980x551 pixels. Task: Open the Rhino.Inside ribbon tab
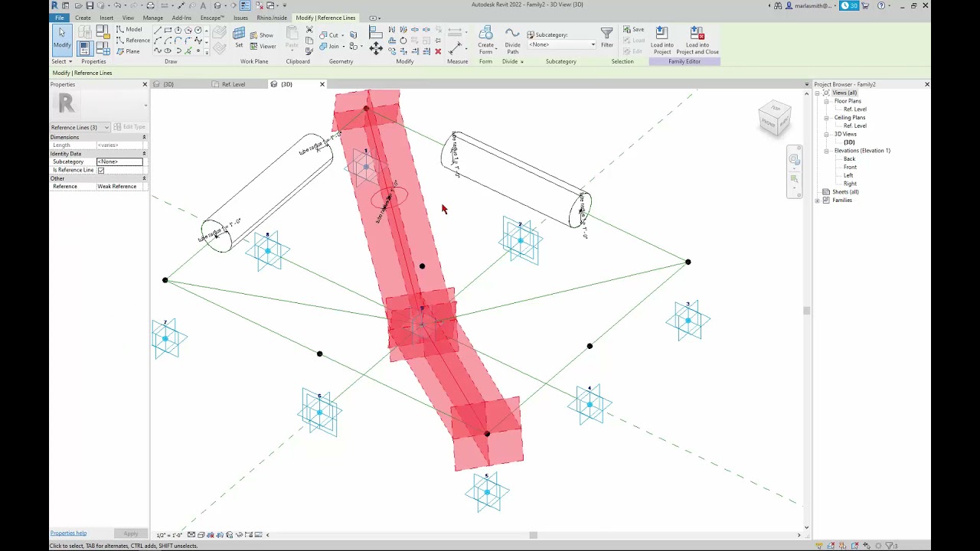pyautogui.click(x=273, y=18)
